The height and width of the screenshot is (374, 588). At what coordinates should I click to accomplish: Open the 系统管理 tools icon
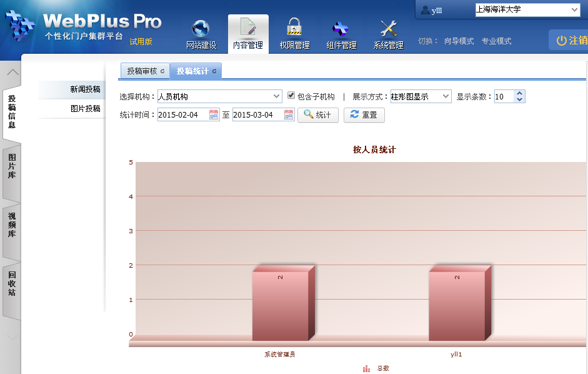click(x=388, y=29)
